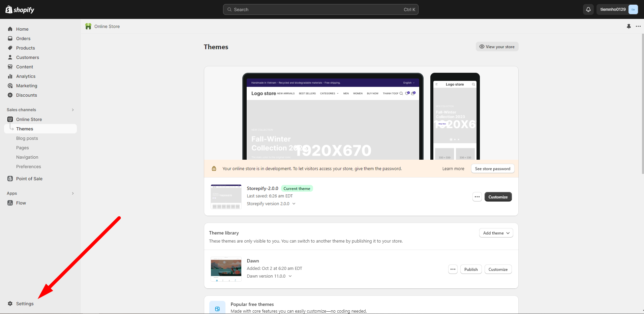Click the Marketing target icon
Viewport: 644px width, 314px height.
coord(10,86)
